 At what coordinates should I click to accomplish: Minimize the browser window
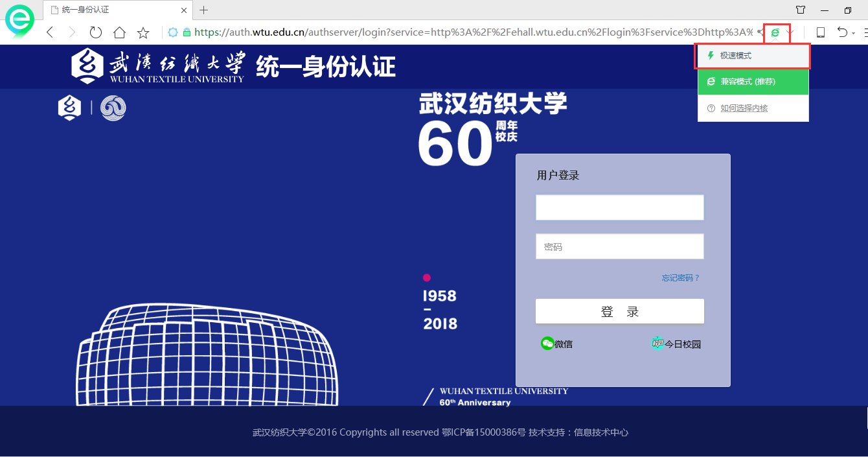(825, 10)
